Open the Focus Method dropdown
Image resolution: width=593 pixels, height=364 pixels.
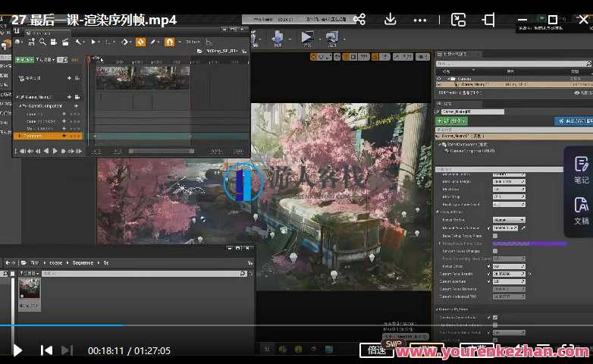pyautogui.click(x=509, y=220)
